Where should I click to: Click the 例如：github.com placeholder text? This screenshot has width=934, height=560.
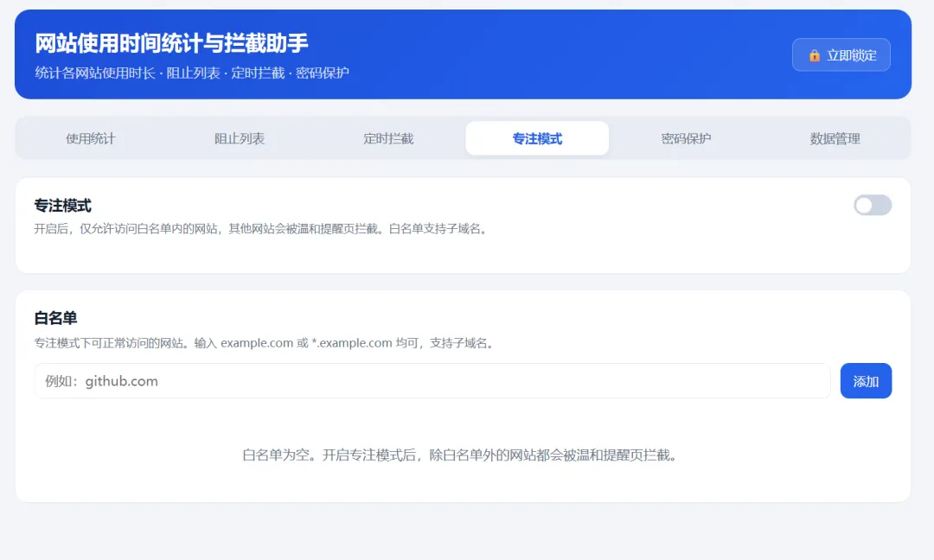coord(102,381)
